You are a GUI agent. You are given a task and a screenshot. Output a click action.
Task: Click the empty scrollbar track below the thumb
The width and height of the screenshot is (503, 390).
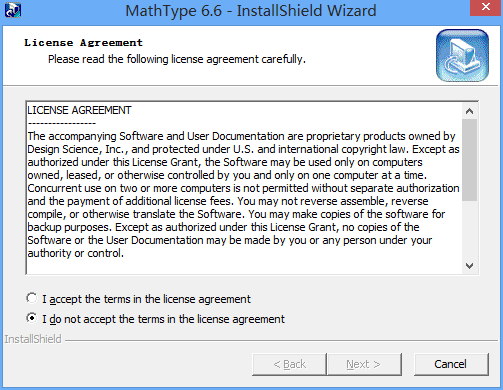click(469, 230)
